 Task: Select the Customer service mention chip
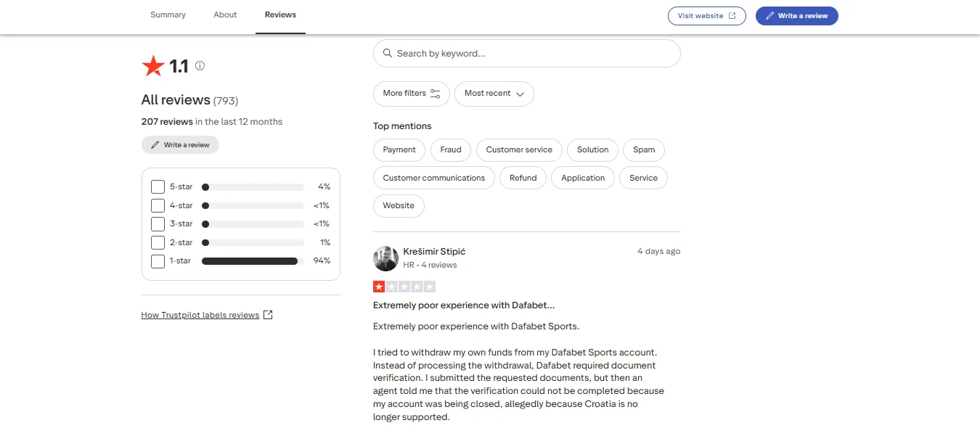519,150
